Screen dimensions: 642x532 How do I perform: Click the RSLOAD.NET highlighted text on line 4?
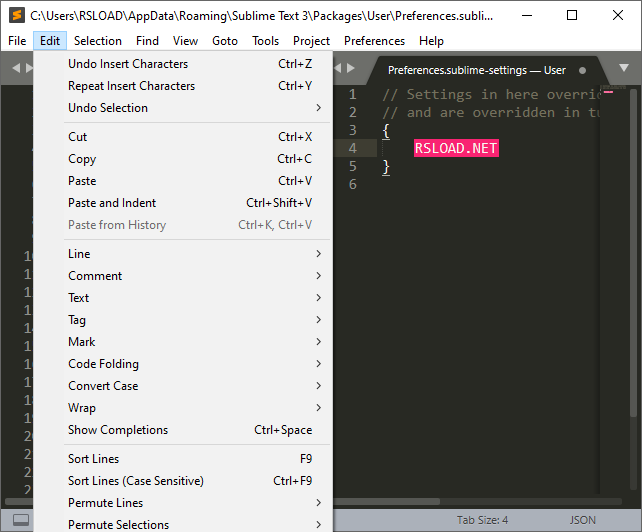(456, 149)
